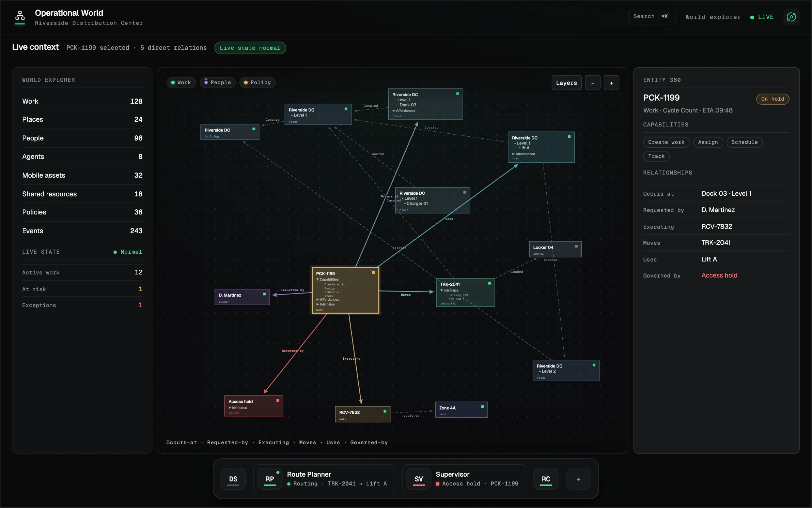This screenshot has width=812, height=508.
Task: Zoom out graph with minus button
Action: tap(593, 83)
